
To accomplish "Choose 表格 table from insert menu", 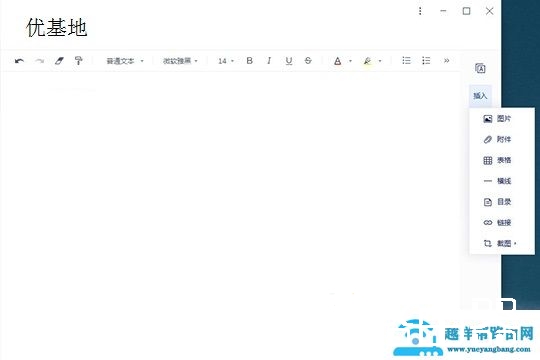I will coord(501,160).
